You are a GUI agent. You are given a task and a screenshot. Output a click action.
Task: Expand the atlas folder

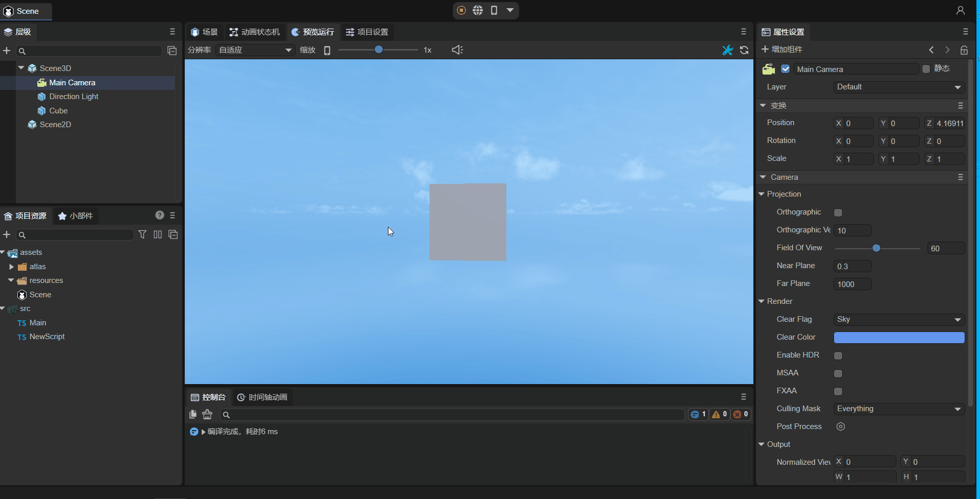[12, 267]
